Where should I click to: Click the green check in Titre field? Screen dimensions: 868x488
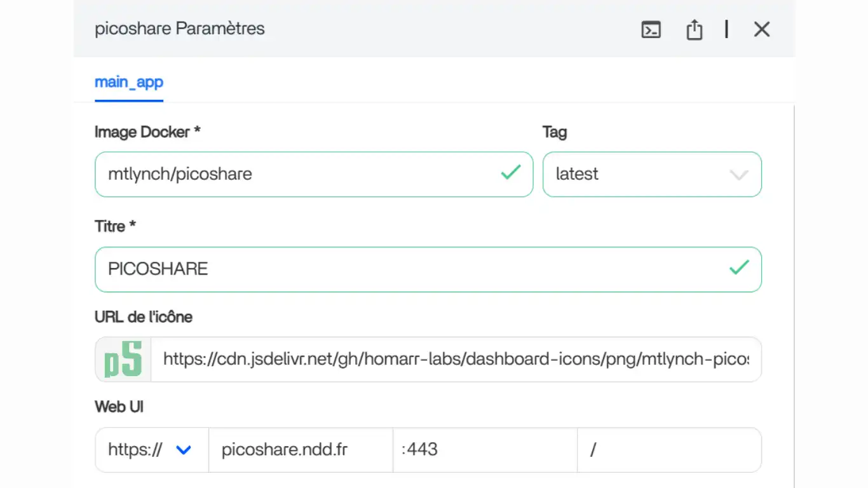pos(739,268)
